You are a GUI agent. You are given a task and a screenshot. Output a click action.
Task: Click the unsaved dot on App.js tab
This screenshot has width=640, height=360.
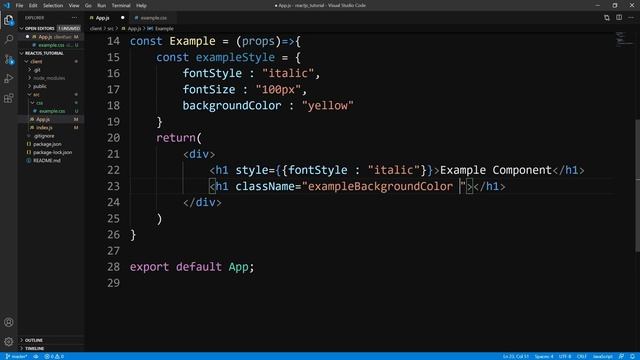pyautogui.click(x=122, y=18)
